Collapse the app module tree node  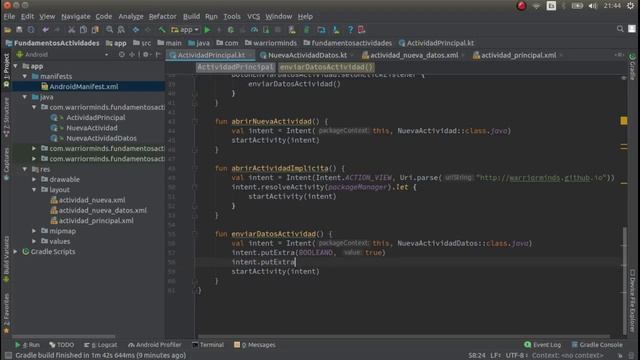[16, 66]
